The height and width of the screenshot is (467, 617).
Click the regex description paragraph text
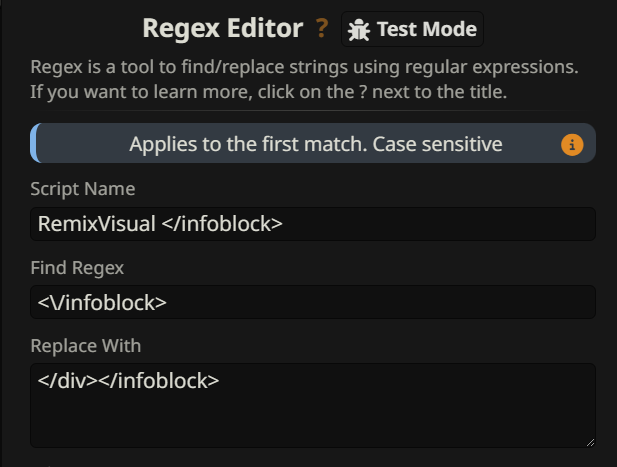304,80
